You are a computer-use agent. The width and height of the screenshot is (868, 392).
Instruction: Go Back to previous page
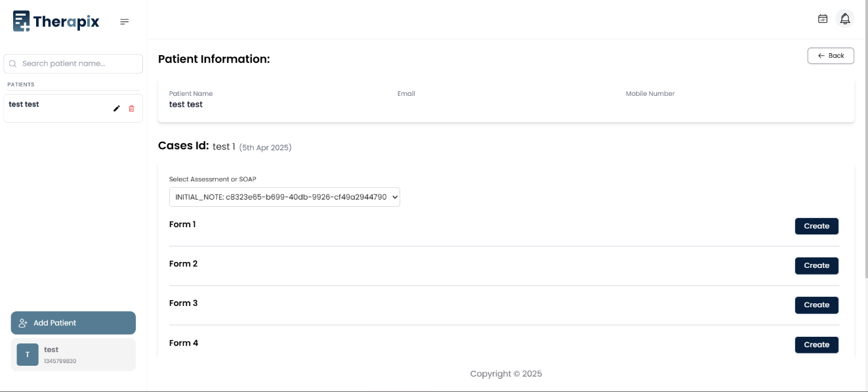point(831,56)
